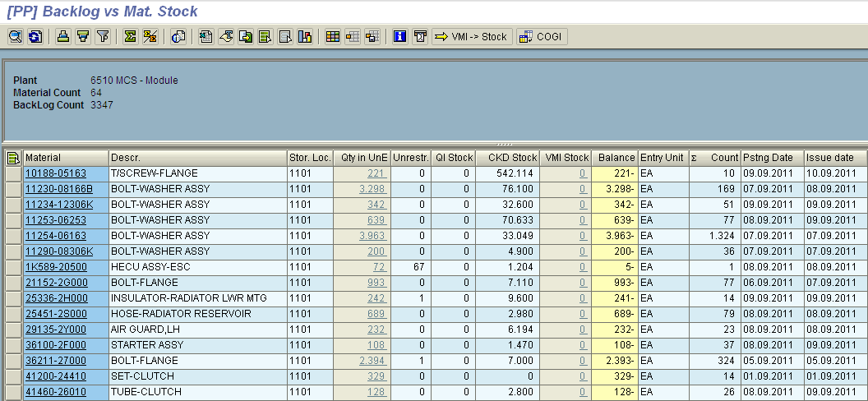Sort ascending using the toolbar icon

63,36
